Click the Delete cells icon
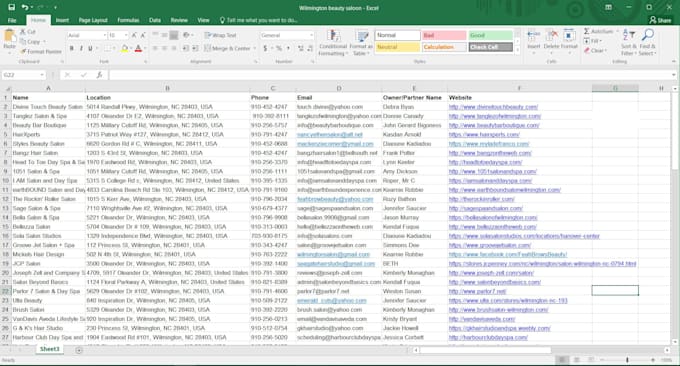This screenshot has height=366, width=680. point(551,36)
